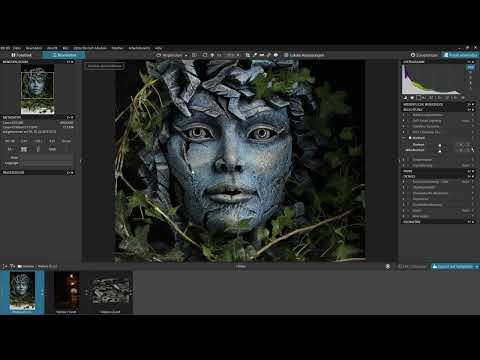
Task: Click the Zurücksetzen reset button
Action: (x=424, y=55)
